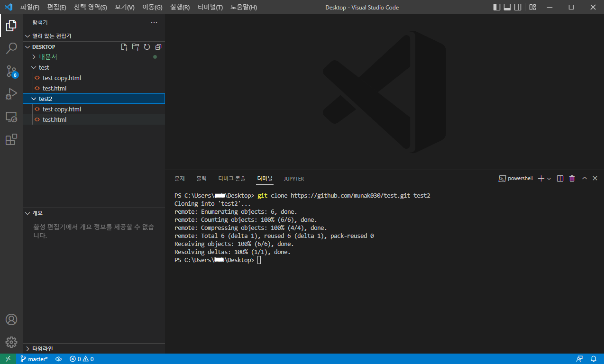Toggle primary sidebar layout icon
604x364 pixels.
(x=497, y=7)
